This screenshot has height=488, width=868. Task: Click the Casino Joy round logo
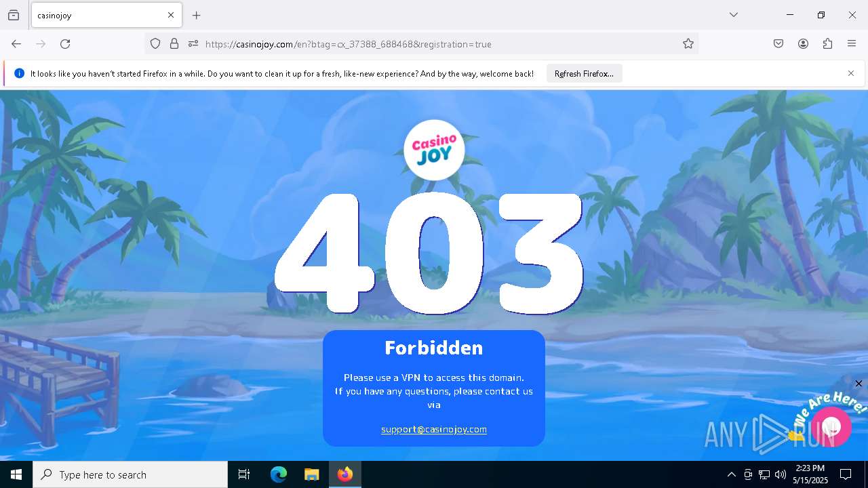(434, 150)
